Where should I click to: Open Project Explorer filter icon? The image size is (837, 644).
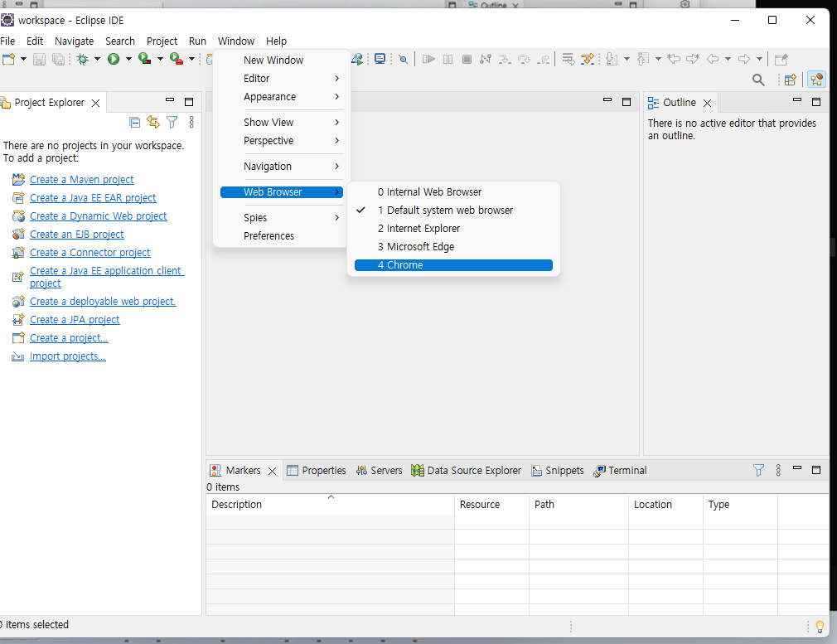click(x=172, y=123)
